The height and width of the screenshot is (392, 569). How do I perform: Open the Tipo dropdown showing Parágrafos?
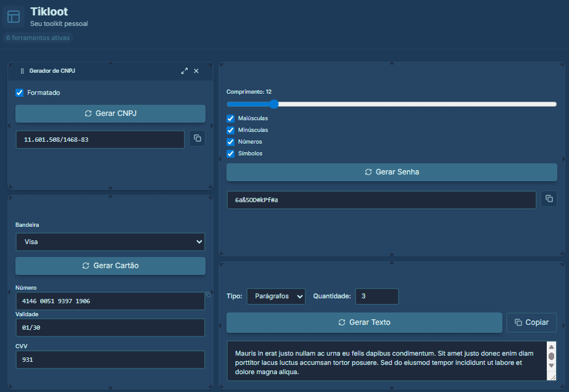pos(276,296)
